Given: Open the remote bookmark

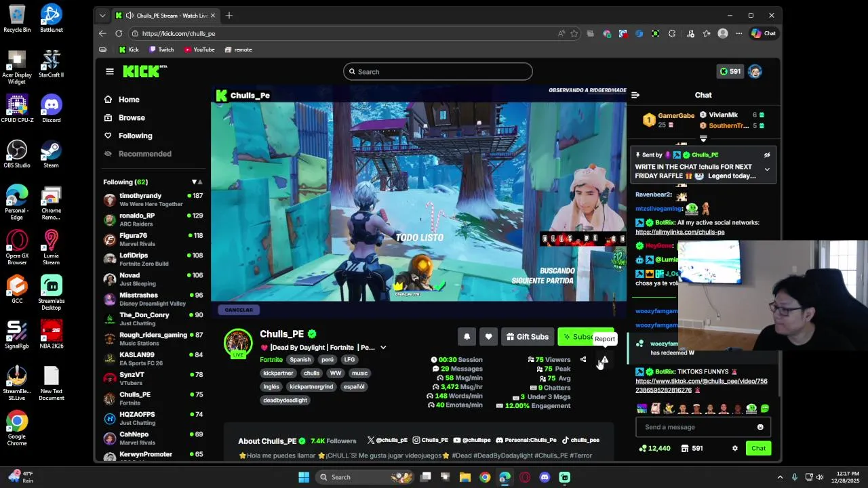Looking at the screenshot, I should pyautogui.click(x=238, y=49).
